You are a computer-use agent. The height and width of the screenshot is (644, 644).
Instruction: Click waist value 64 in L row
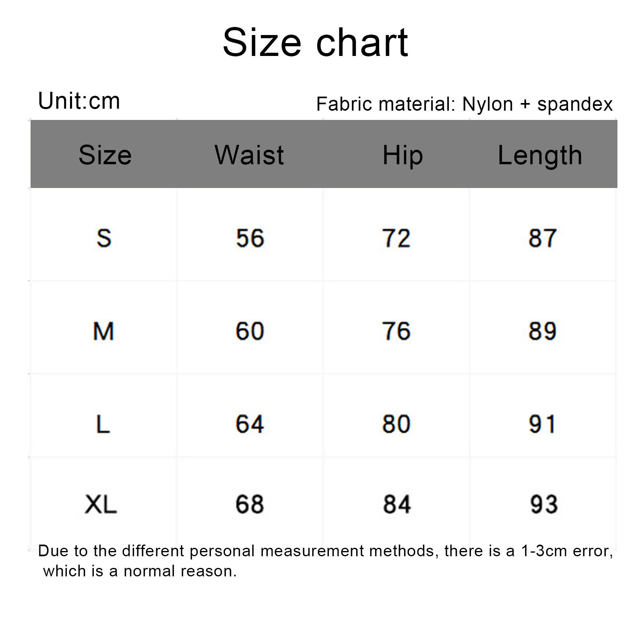250,424
